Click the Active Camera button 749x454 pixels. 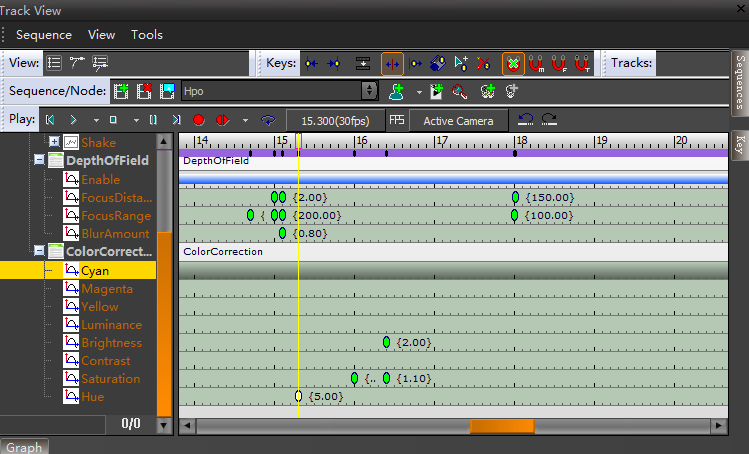[458, 121]
